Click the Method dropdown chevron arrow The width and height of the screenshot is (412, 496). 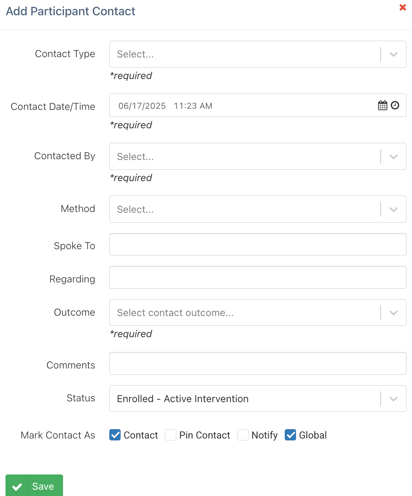(x=394, y=209)
